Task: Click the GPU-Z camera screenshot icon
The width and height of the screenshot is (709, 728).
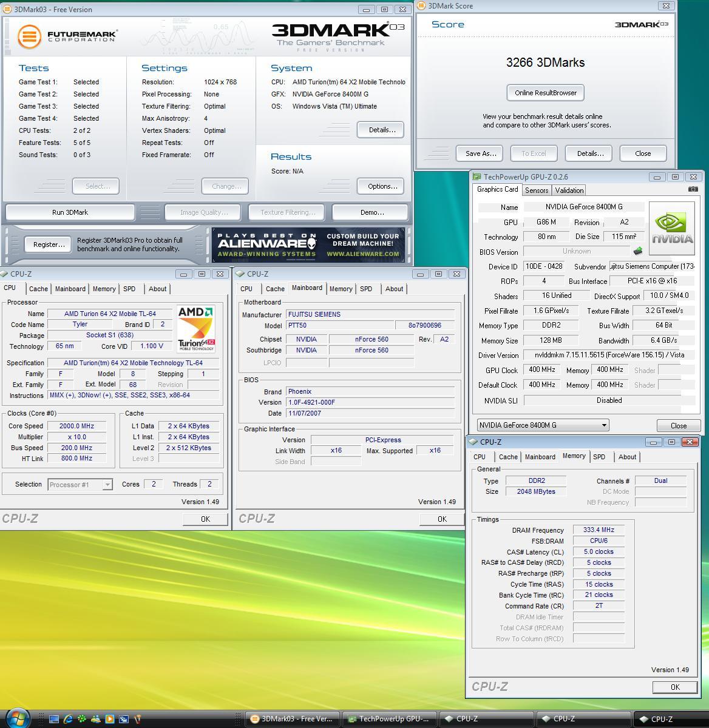Action: [693, 189]
